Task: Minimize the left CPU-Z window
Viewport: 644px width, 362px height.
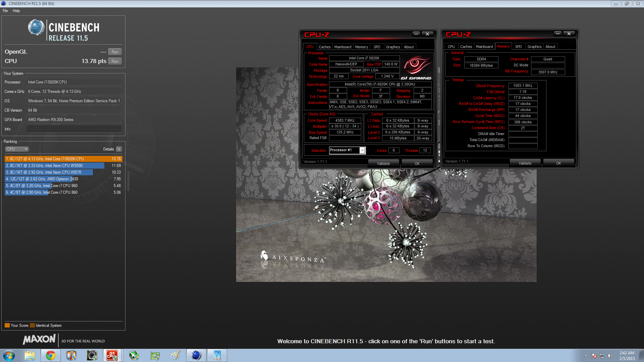Action: point(416,34)
